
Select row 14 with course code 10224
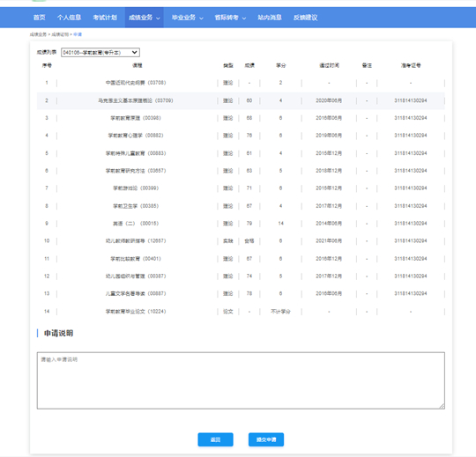(x=241, y=312)
